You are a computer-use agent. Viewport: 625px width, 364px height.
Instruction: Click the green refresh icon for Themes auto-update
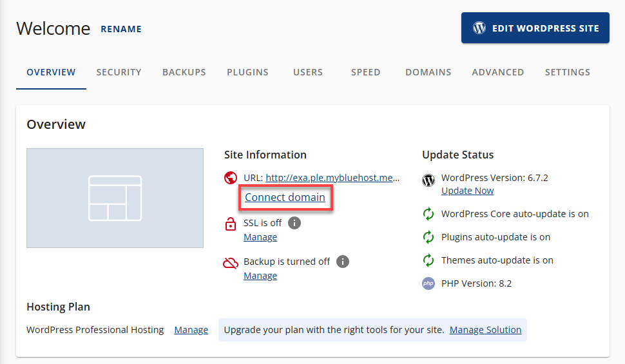point(428,260)
